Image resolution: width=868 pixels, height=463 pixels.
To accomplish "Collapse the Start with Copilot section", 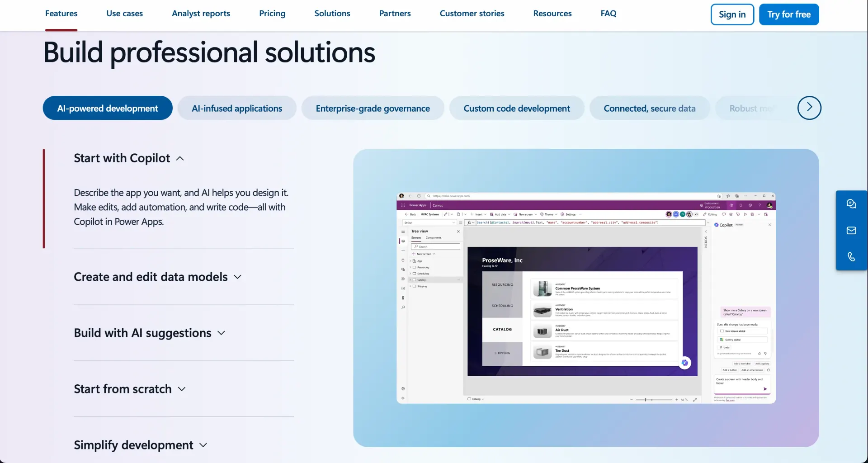I will (x=129, y=158).
